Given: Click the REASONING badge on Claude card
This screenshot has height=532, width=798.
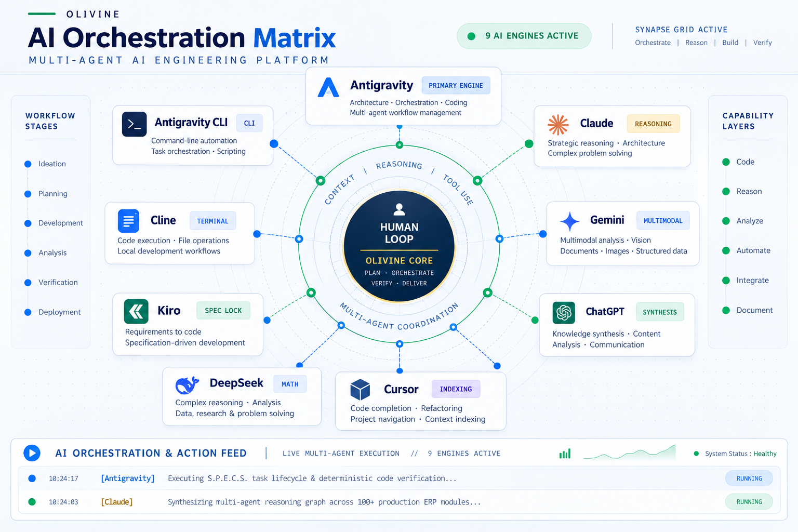Looking at the screenshot, I should tap(653, 124).
